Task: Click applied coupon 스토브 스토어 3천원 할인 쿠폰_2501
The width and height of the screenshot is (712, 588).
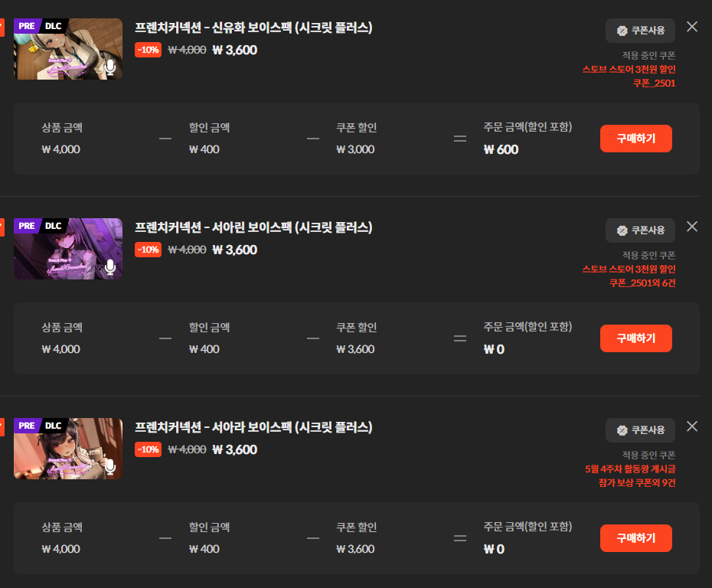Action: (x=629, y=76)
